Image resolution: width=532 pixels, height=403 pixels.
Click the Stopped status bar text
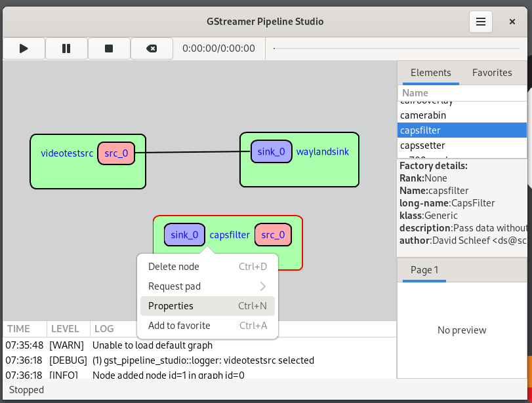coord(26,390)
